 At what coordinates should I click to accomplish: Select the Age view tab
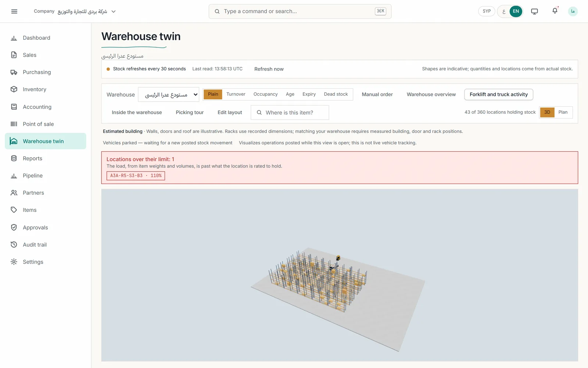point(290,94)
